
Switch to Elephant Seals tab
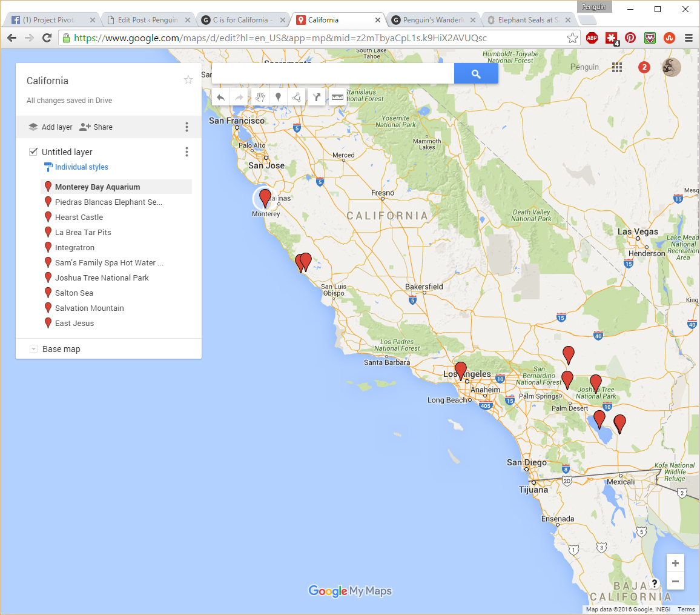tap(528, 19)
